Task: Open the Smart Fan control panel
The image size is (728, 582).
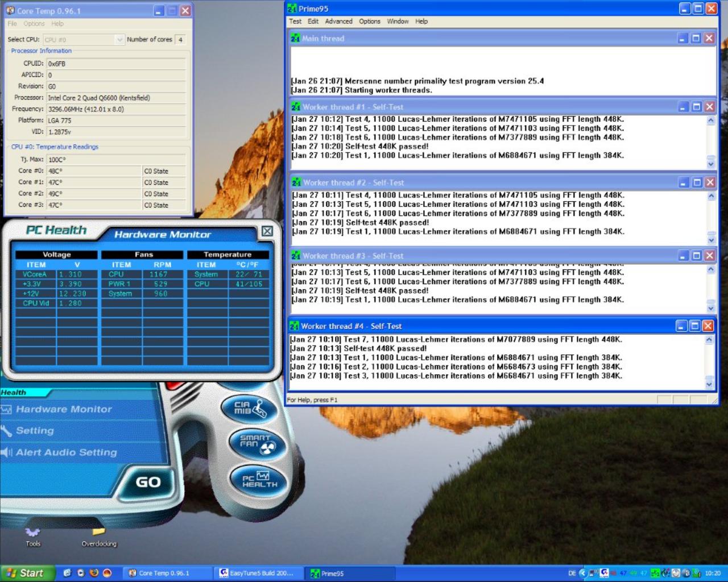Action: (x=257, y=443)
